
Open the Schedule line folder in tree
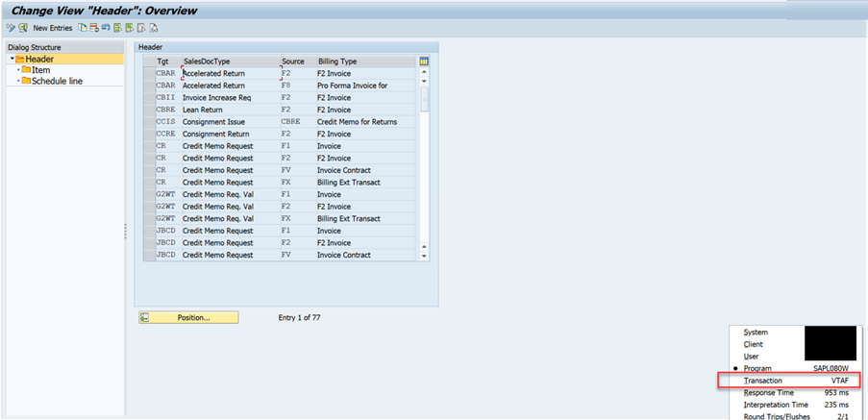(57, 81)
